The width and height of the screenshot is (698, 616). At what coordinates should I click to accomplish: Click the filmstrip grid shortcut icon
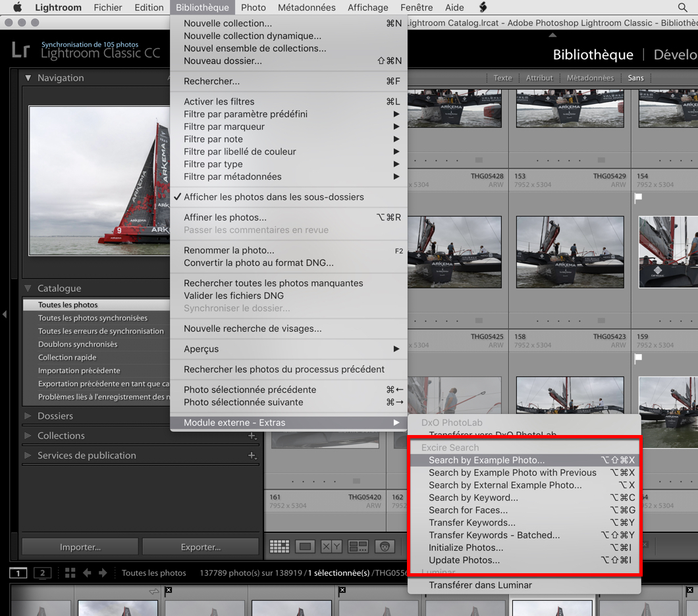pyautogui.click(x=70, y=573)
